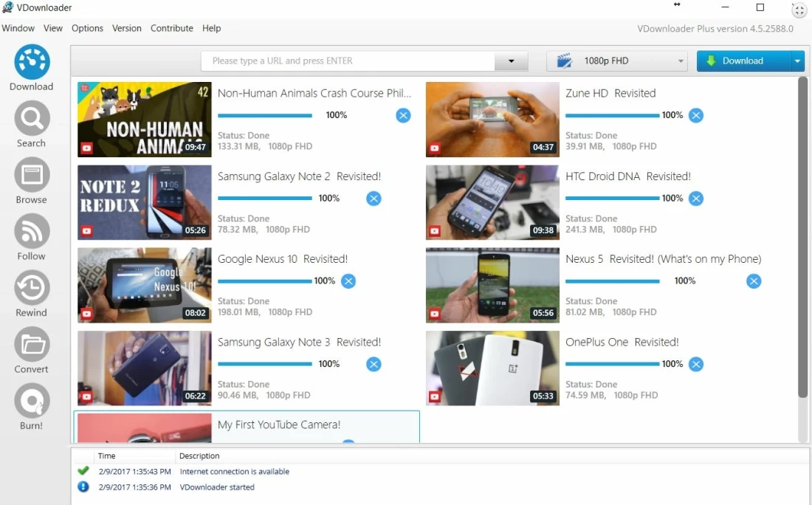Open the Rewind history icon

[32, 288]
